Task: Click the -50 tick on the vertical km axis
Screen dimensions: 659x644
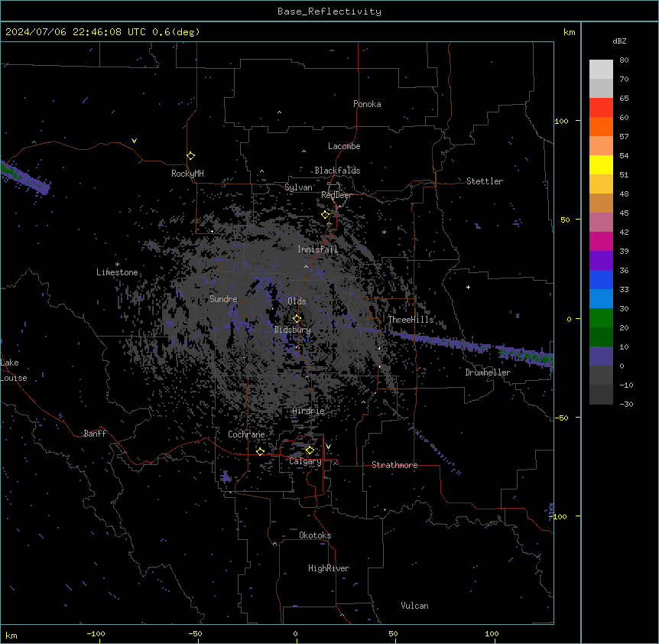Action: coord(561,418)
